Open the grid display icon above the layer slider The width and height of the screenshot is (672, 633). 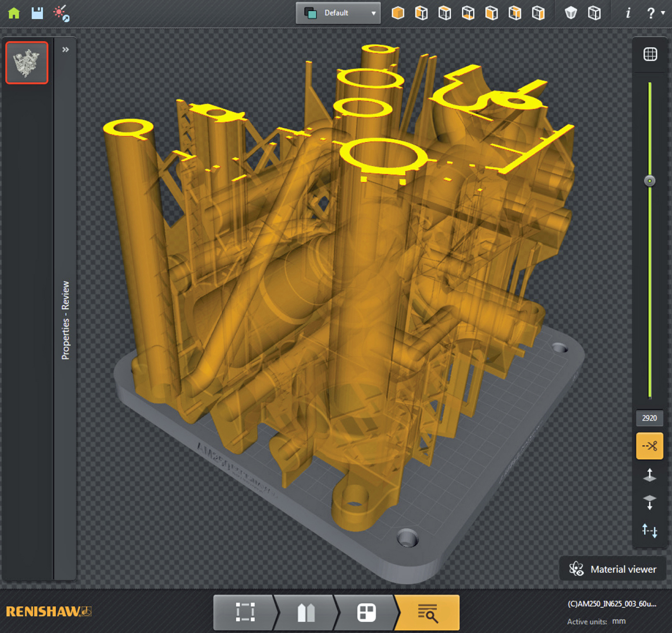click(649, 54)
